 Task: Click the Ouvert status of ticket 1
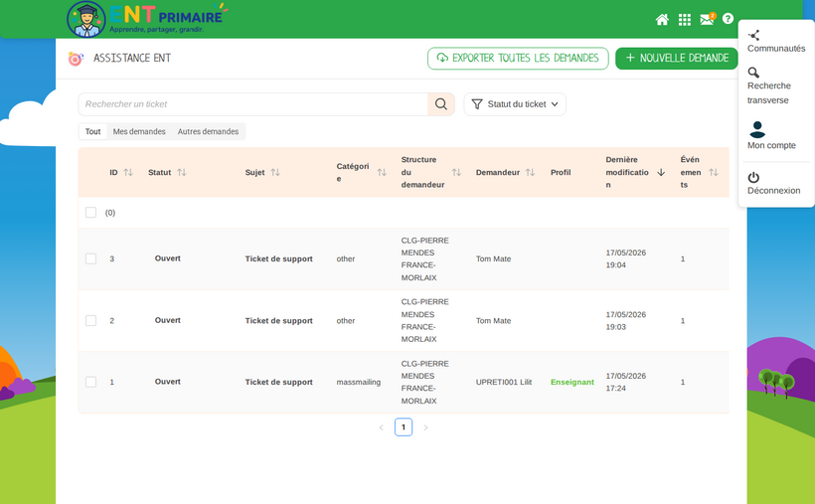coord(167,382)
